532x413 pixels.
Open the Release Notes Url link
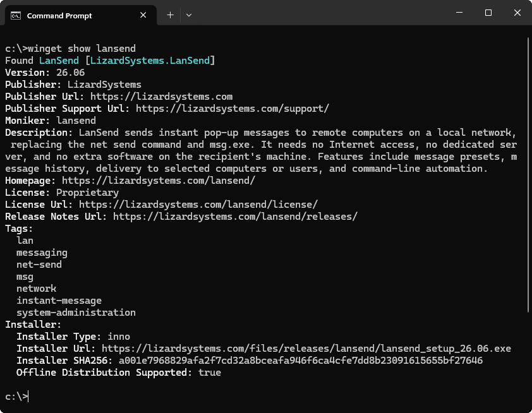point(236,217)
